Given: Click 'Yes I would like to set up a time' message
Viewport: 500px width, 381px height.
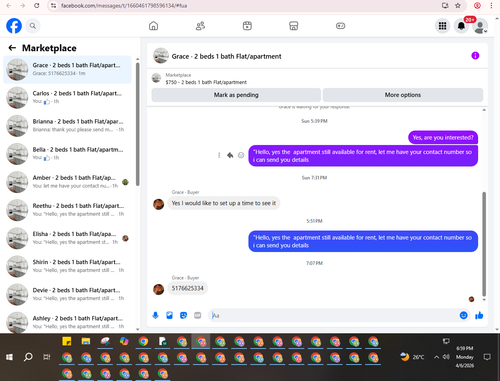Looking at the screenshot, I should coord(224,203).
